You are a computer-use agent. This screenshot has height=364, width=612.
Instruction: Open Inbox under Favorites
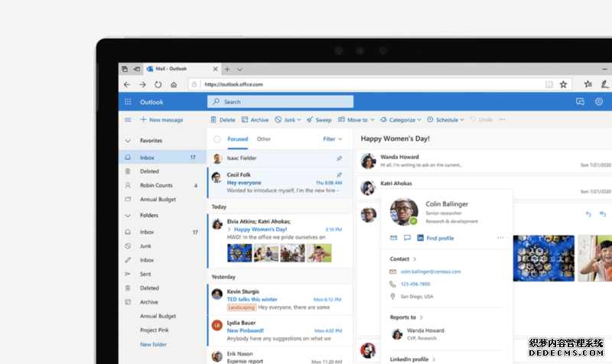[x=162, y=158]
